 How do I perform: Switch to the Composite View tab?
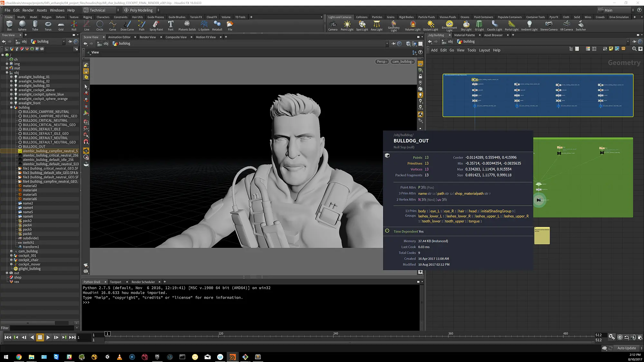point(176,37)
